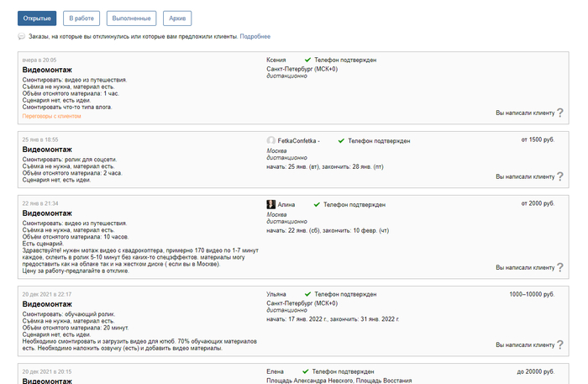Click the question mark icon in Алина's order
This screenshot has height=384, width=588.
pos(560,268)
